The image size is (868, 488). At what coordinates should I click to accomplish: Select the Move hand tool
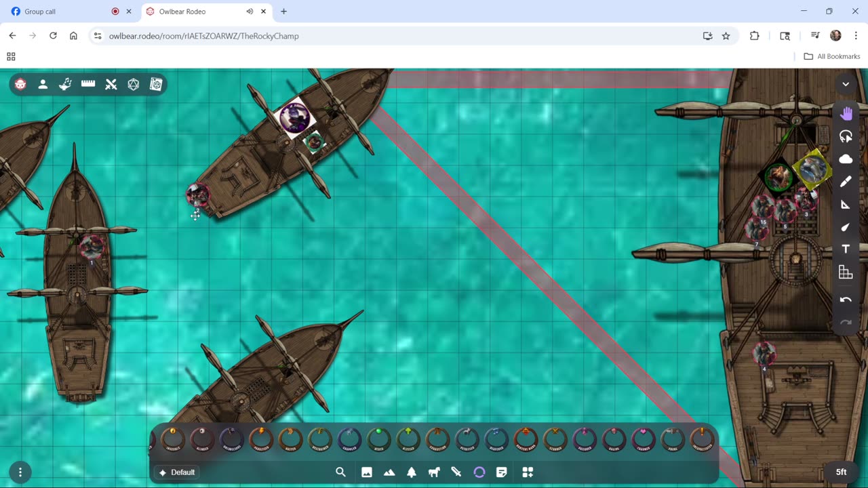click(846, 114)
